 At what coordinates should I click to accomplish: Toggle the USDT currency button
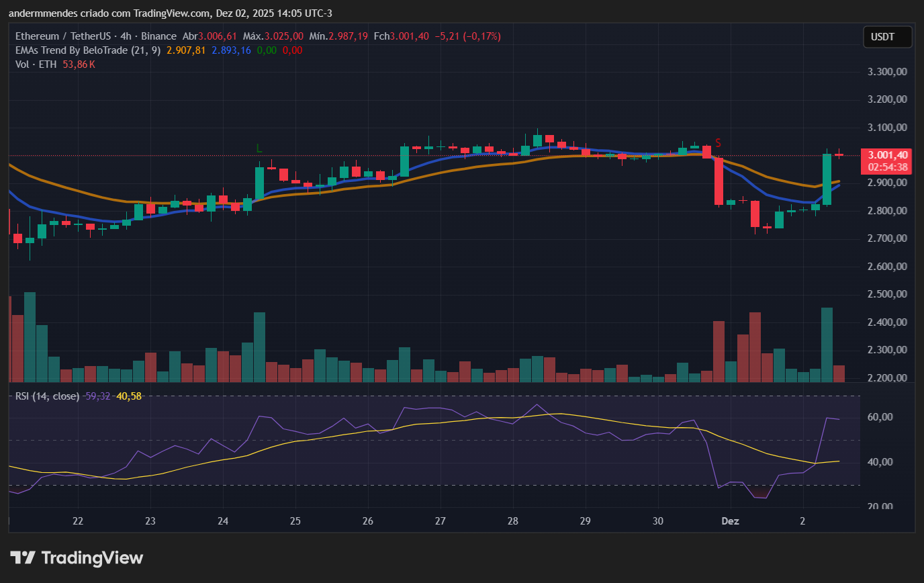tap(887, 37)
